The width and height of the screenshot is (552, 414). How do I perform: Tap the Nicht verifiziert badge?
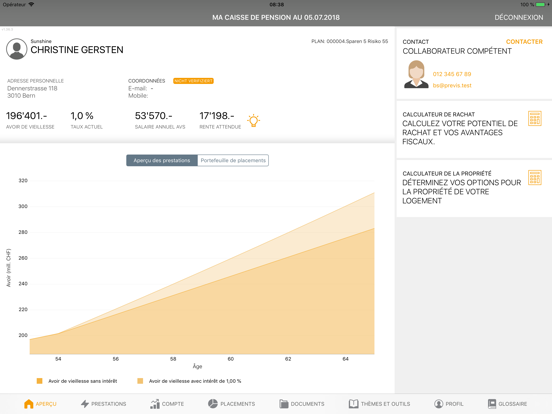tap(193, 81)
